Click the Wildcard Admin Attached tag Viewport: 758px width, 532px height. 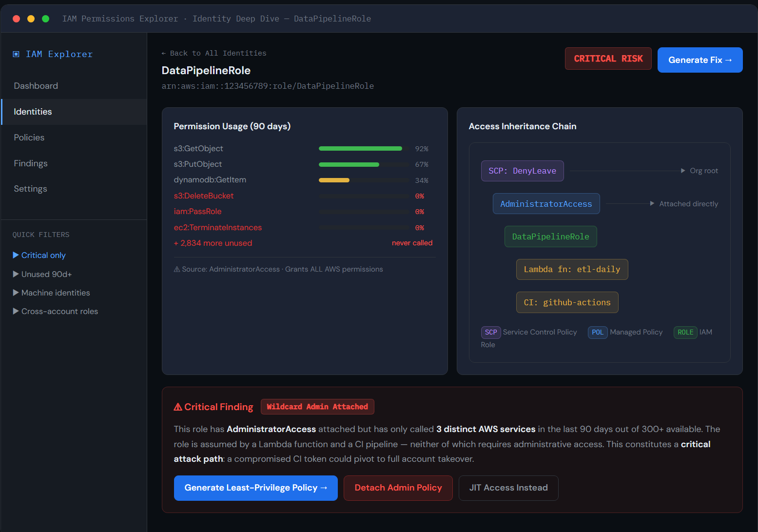coord(317,407)
